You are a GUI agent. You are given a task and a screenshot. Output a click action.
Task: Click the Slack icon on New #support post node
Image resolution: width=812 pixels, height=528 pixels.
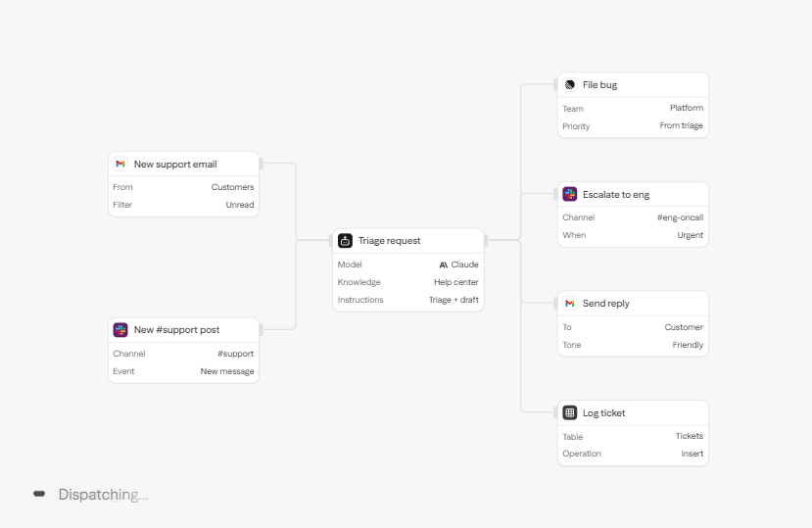pos(120,329)
